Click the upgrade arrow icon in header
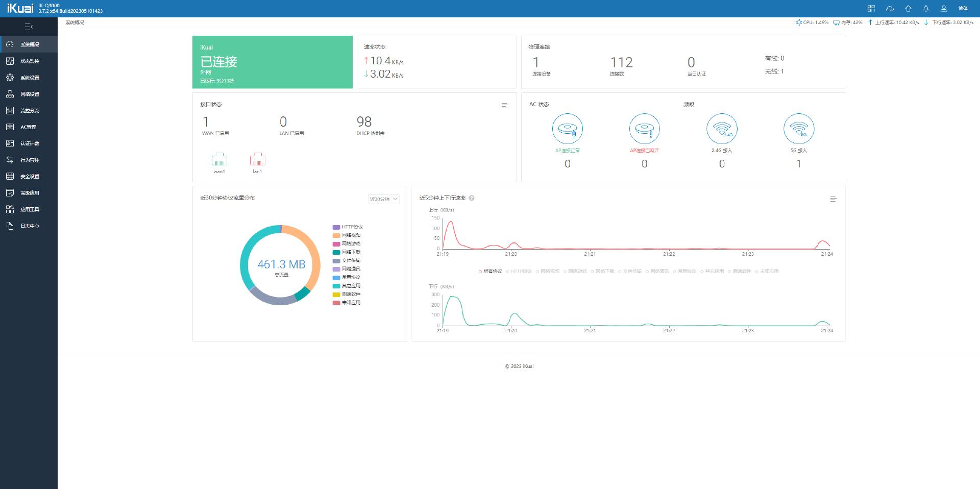Image resolution: width=980 pixels, height=489 pixels. click(908, 9)
